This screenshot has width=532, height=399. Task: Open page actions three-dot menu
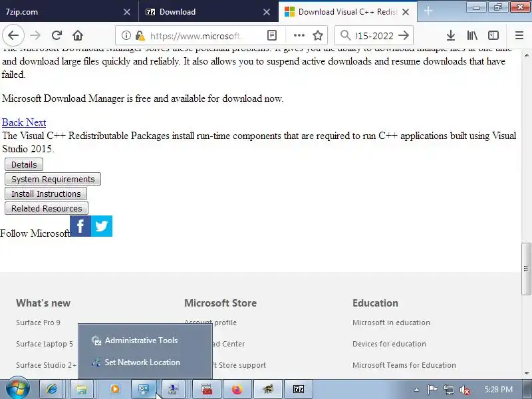click(299, 35)
